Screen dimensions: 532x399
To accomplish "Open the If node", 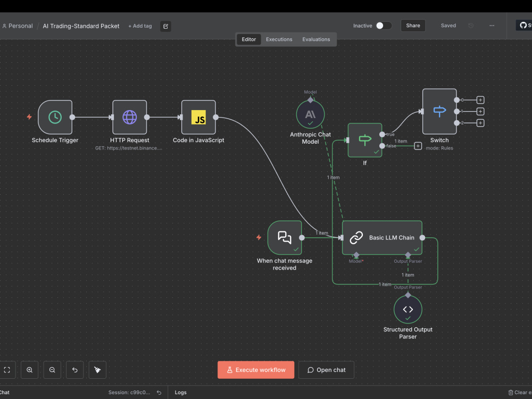I will (x=365, y=140).
